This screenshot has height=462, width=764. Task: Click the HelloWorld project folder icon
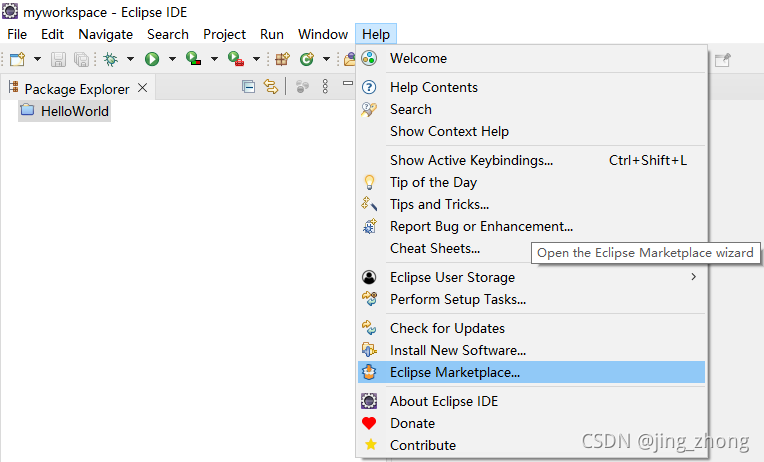(x=27, y=110)
